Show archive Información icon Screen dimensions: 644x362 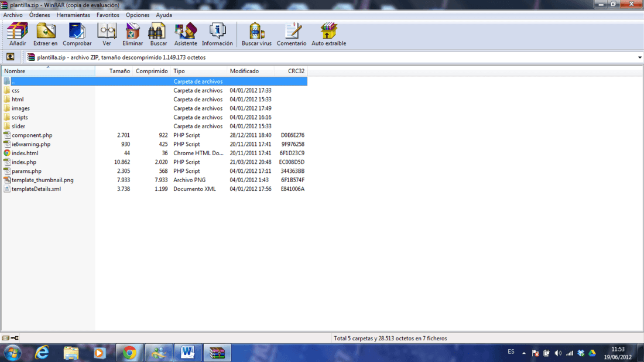tap(217, 35)
